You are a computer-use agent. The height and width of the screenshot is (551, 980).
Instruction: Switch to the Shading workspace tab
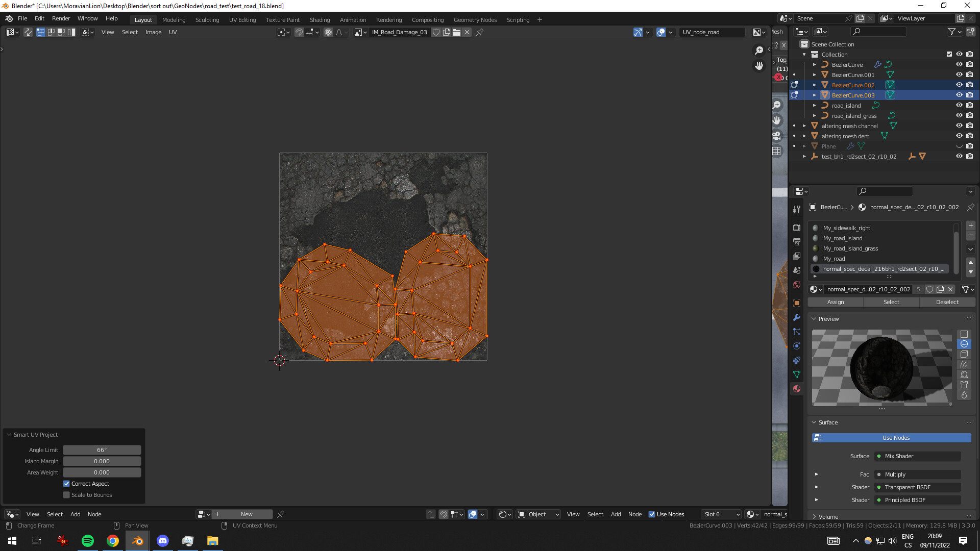coord(320,19)
